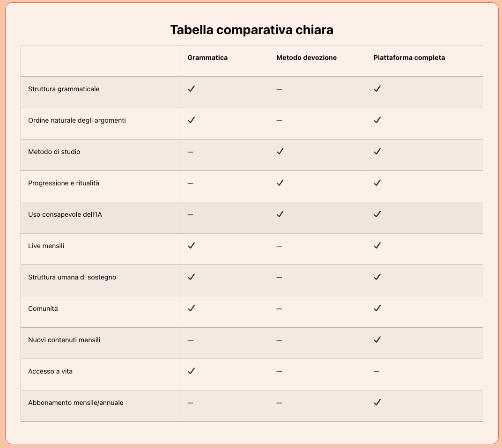
Task: Click Metodo devozione checkmark for Progressione e ritualità
Action: (x=280, y=183)
